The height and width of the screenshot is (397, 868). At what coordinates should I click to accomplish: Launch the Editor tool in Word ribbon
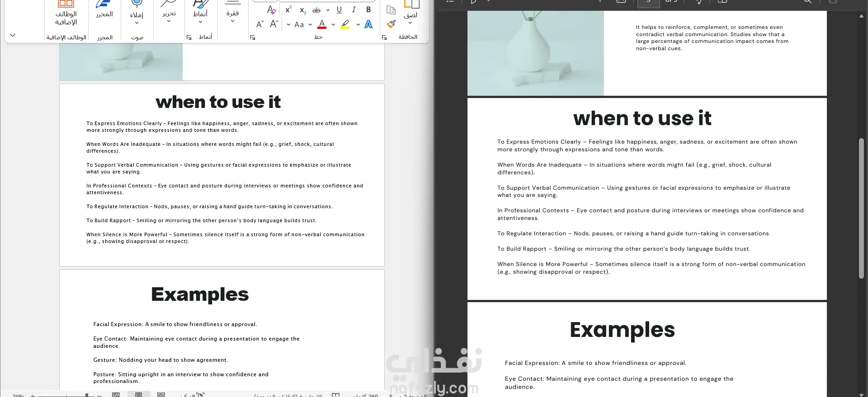pos(104,10)
